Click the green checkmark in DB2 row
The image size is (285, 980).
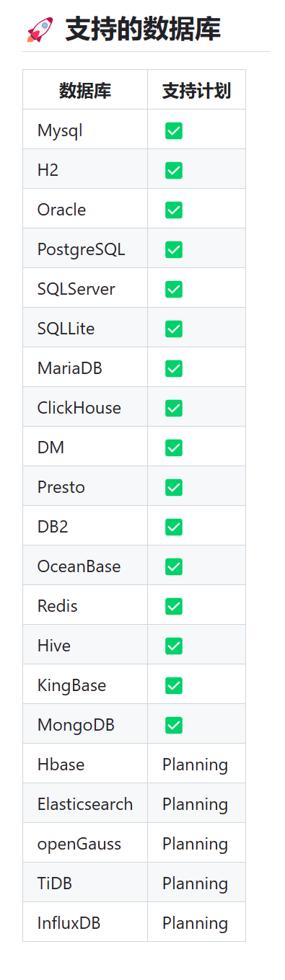pyautogui.click(x=174, y=527)
